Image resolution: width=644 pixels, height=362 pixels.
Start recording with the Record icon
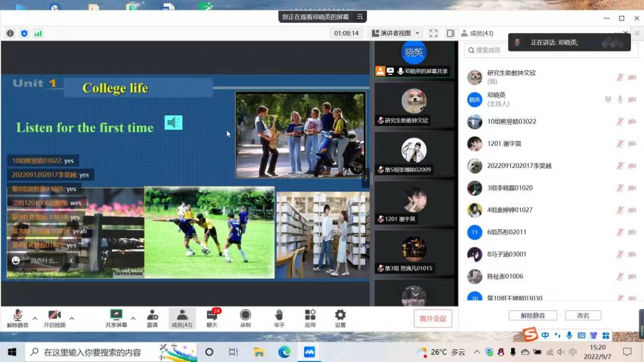[x=245, y=316]
